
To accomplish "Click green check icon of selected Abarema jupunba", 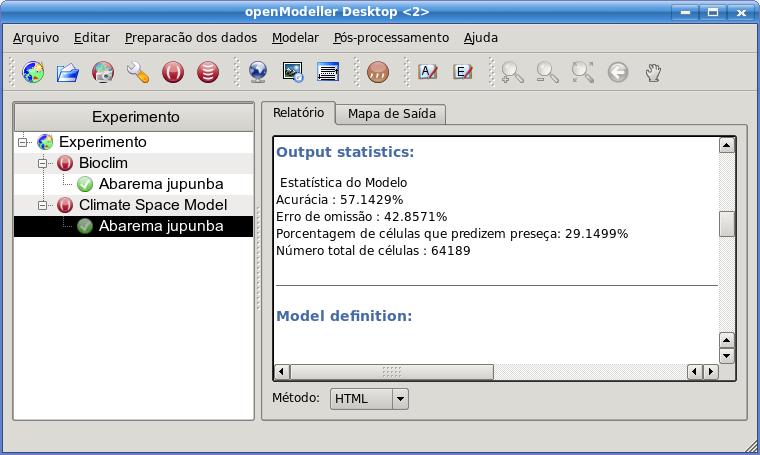I will (85, 226).
